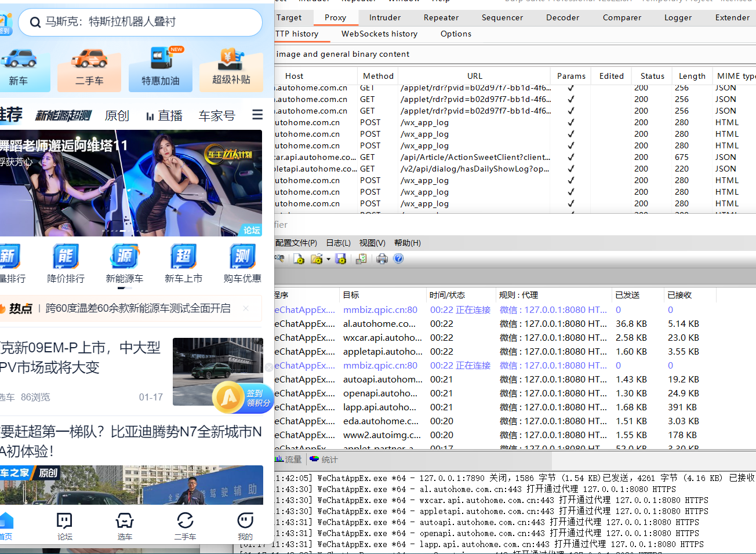Switch to Burp Intruder tab
The image size is (756, 554).
(384, 17)
